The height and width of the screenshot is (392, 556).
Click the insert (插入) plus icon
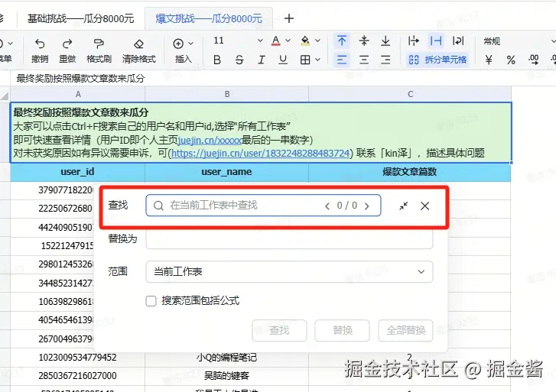[x=178, y=44]
